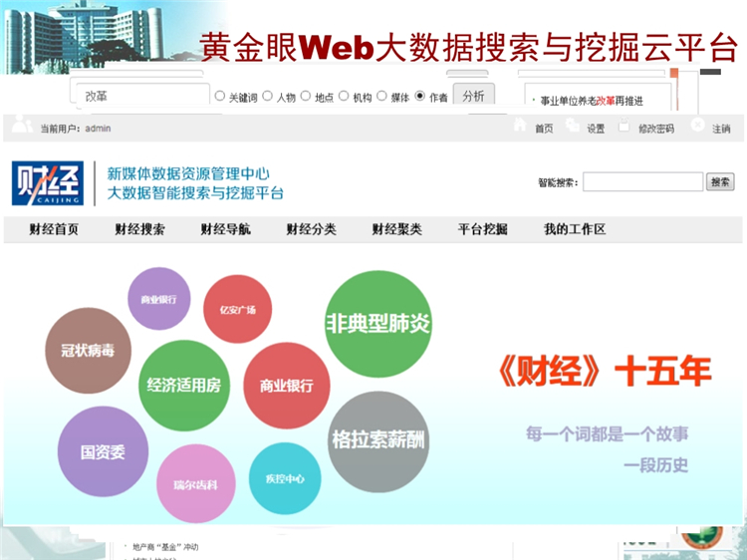Click the Caijing logo

pos(48,183)
